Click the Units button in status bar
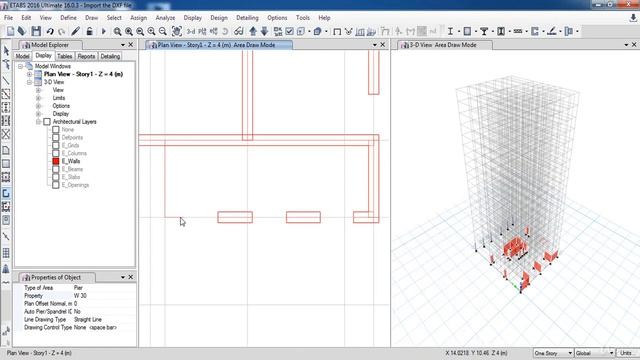This screenshot has width=640, height=360. [x=627, y=353]
